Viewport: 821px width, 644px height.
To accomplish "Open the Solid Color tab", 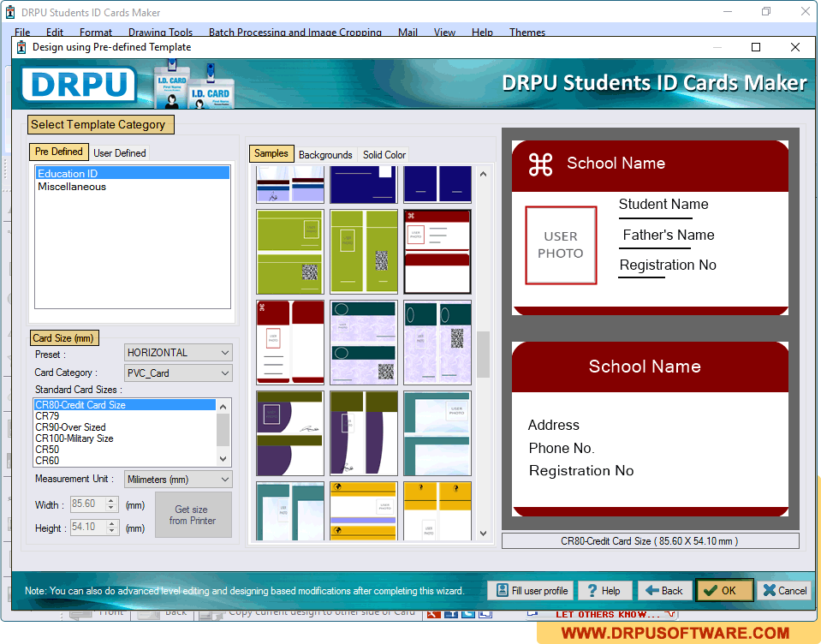I will click(384, 154).
